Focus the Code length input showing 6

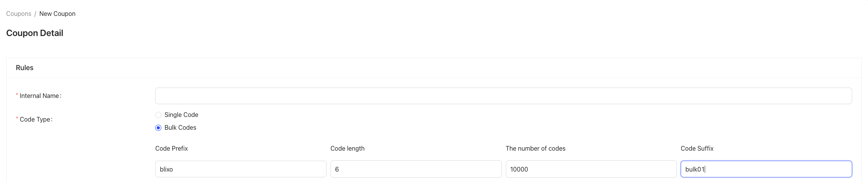(416, 169)
